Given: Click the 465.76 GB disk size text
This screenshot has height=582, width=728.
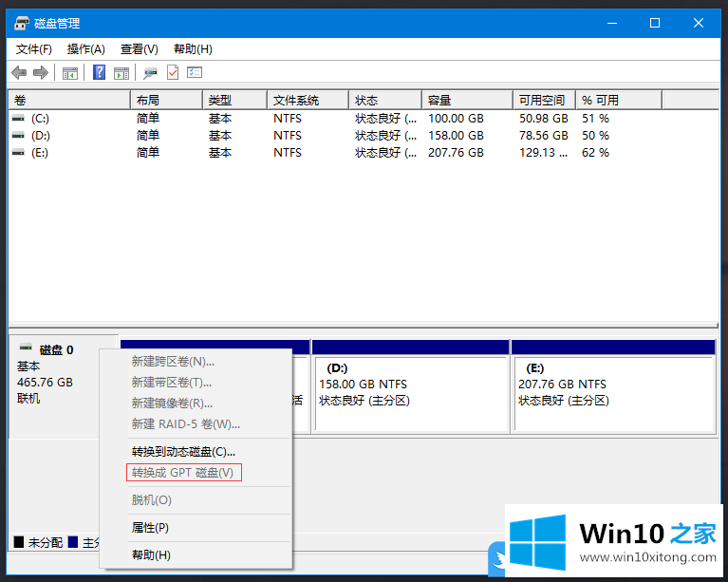Looking at the screenshot, I should pyautogui.click(x=45, y=383).
